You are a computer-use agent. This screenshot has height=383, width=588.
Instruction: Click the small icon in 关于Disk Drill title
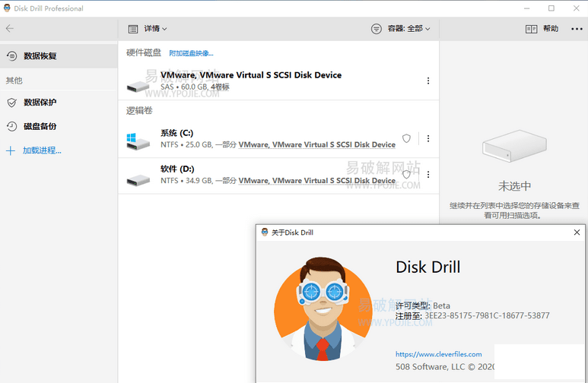(265, 233)
